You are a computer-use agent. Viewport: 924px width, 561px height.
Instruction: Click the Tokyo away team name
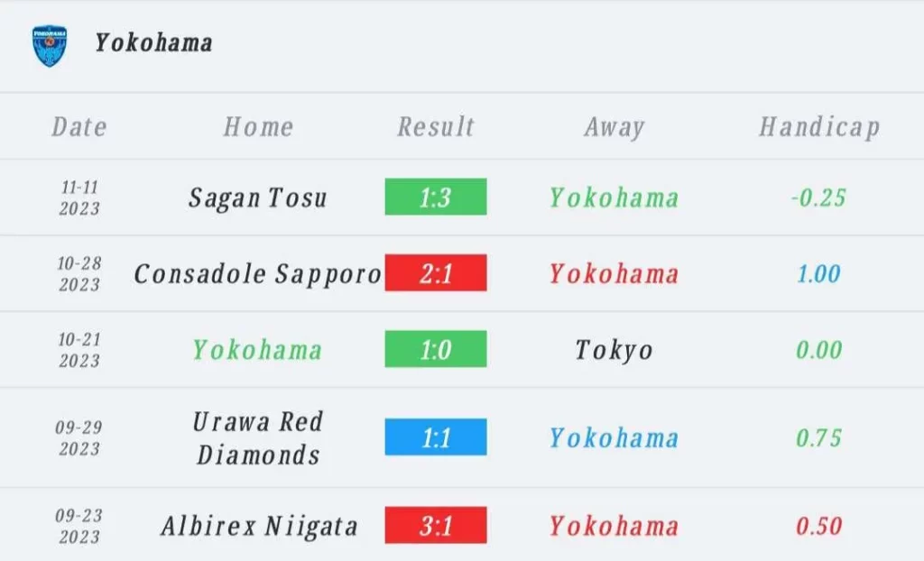[614, 350]
